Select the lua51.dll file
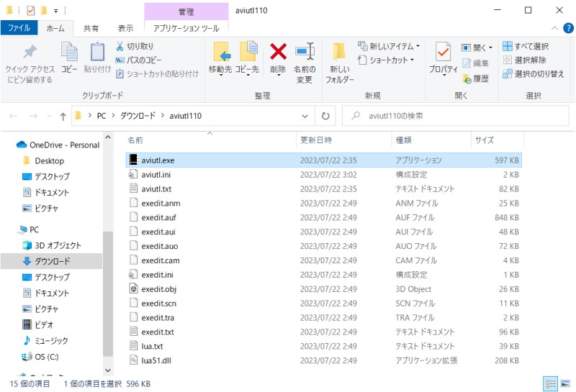Screen dimensions: 576x392 (323, 360)
